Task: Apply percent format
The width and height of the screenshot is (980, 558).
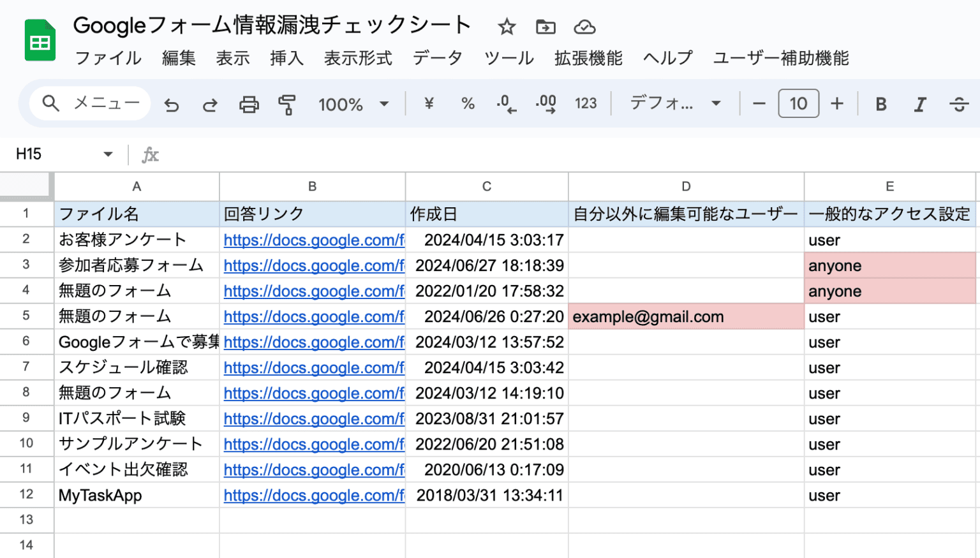Action: coord(468,103)
